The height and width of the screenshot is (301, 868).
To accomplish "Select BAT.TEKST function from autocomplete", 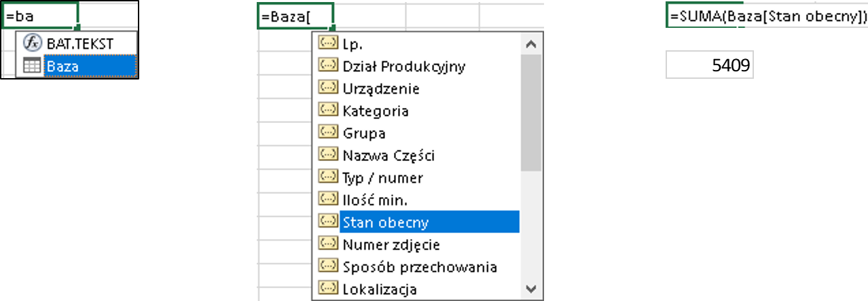I will [79, 43].
